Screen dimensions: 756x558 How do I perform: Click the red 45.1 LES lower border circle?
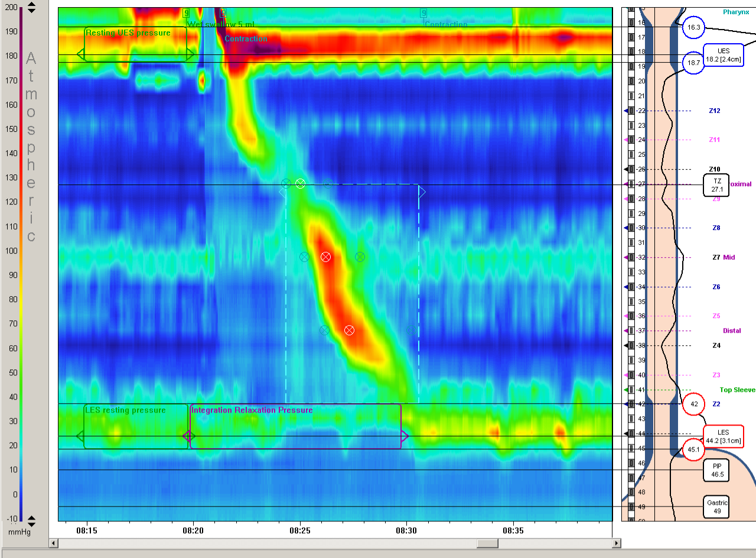693,450
